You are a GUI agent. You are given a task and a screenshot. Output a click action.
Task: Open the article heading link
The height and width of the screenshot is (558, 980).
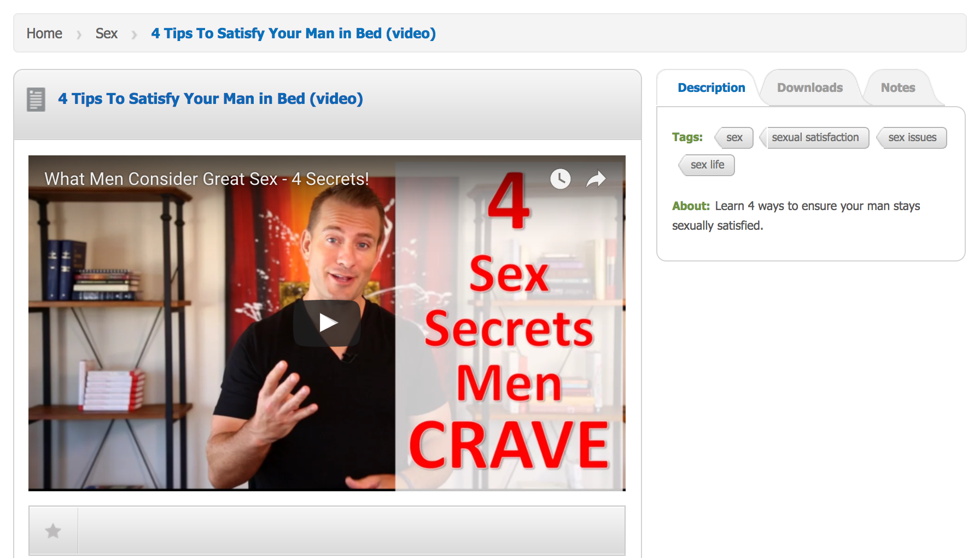tap(211, 98)
